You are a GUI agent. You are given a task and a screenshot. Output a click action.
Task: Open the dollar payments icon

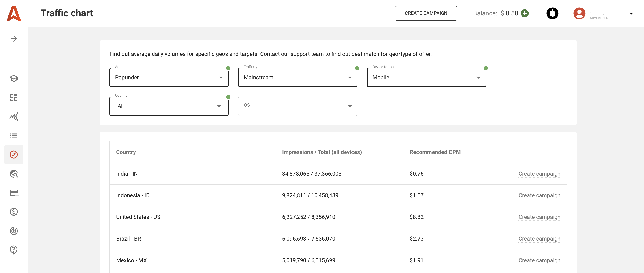point(14,212)
